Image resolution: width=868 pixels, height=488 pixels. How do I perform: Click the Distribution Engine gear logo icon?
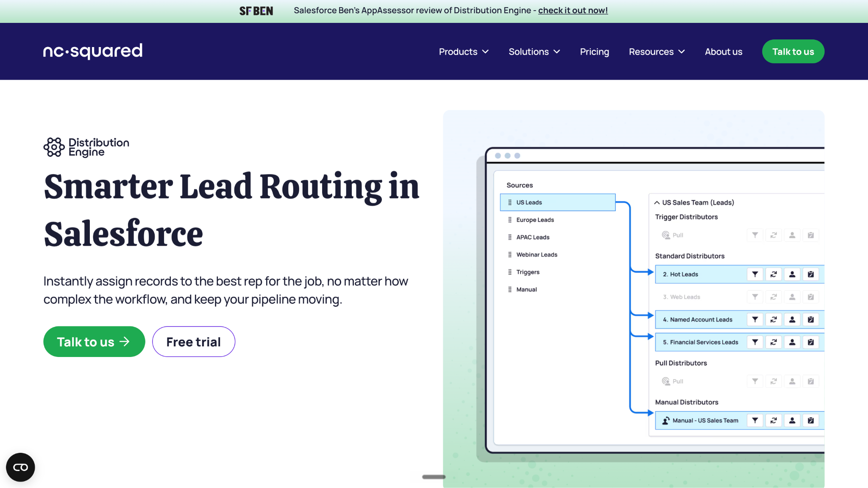point(54,147)
